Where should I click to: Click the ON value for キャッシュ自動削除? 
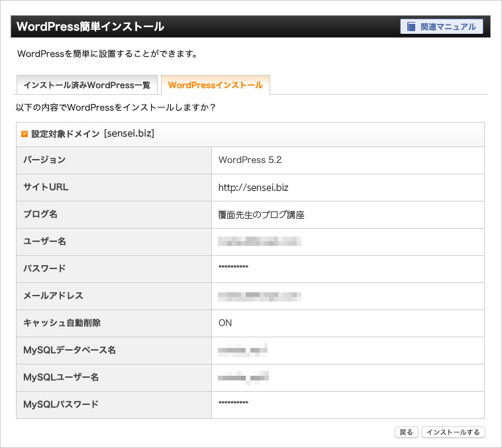pyautogui.click(x=225, y=323)
